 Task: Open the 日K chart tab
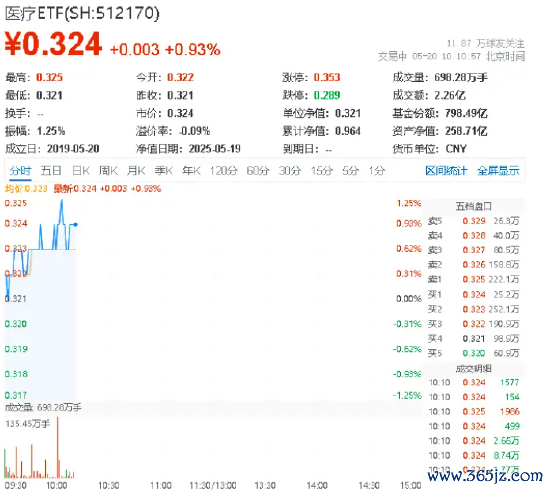coord(81,171)
